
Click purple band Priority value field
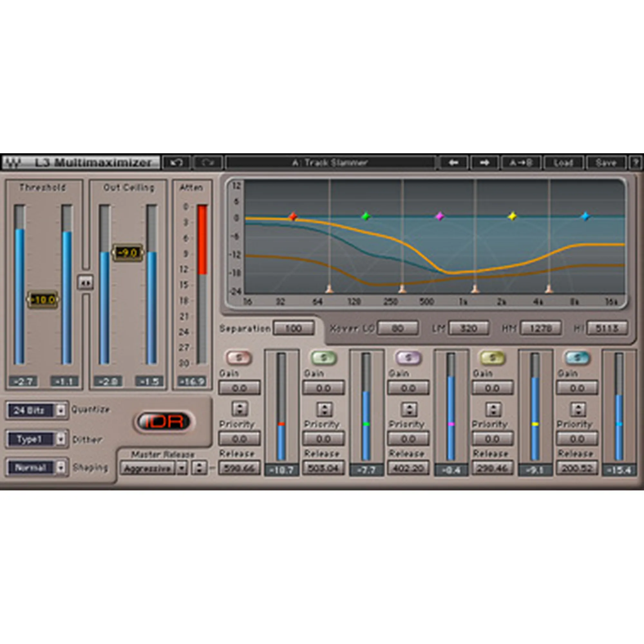pyautogui.click(x=408, y=439)
